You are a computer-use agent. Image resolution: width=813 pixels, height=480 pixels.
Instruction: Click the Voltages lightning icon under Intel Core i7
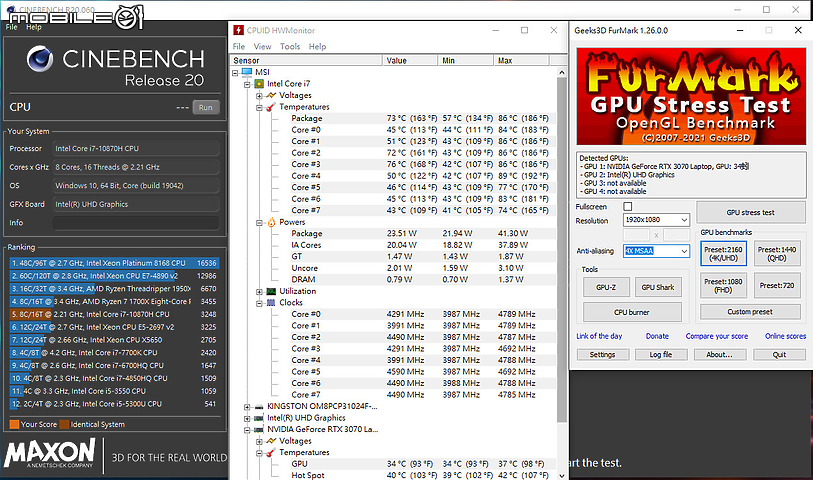(271, 95)
